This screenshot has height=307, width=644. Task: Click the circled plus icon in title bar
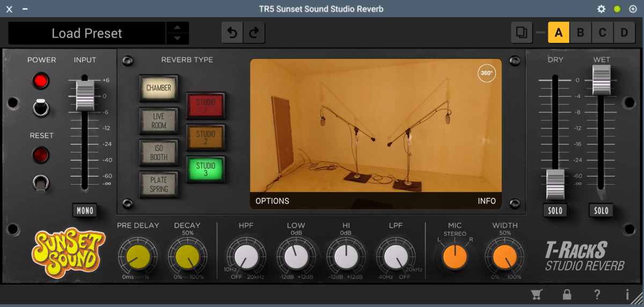pyautogui.click(x=633, y=9)
